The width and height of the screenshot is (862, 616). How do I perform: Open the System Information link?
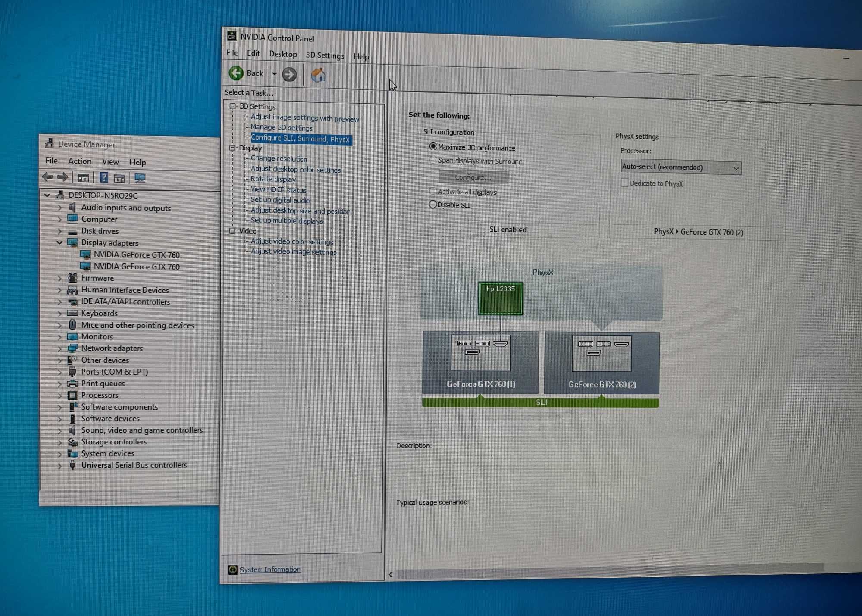coord(270,569)
